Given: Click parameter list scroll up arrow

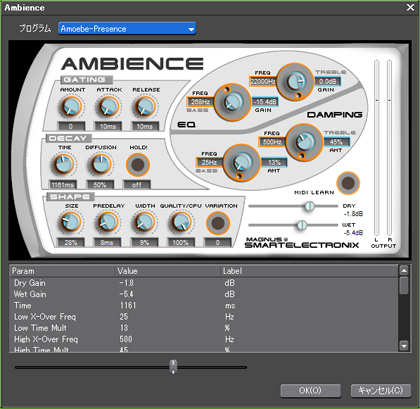Looking at the screenshot, I should 404,270.
